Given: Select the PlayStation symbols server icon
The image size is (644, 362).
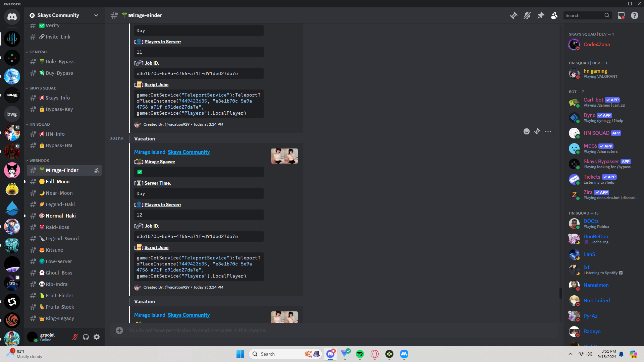Looking at the screenshot, I should coord(12,58).
